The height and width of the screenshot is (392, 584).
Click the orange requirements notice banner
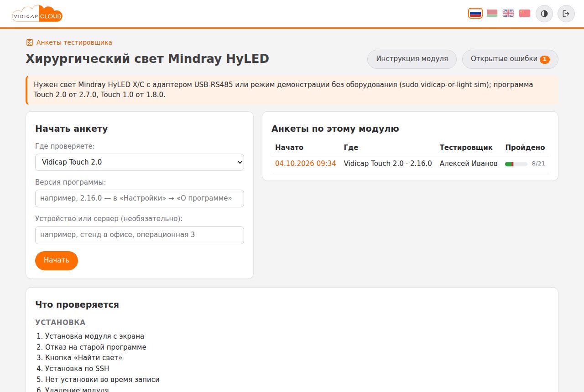292,90
